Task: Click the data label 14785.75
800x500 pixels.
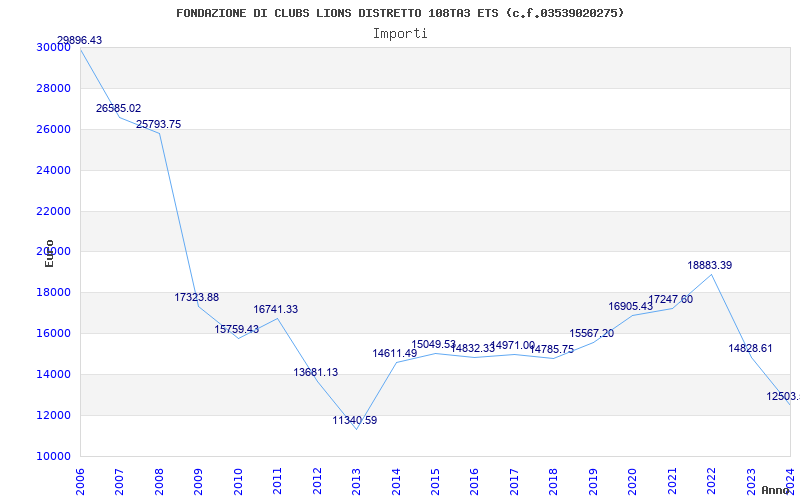Action: [x=552, y=349]
